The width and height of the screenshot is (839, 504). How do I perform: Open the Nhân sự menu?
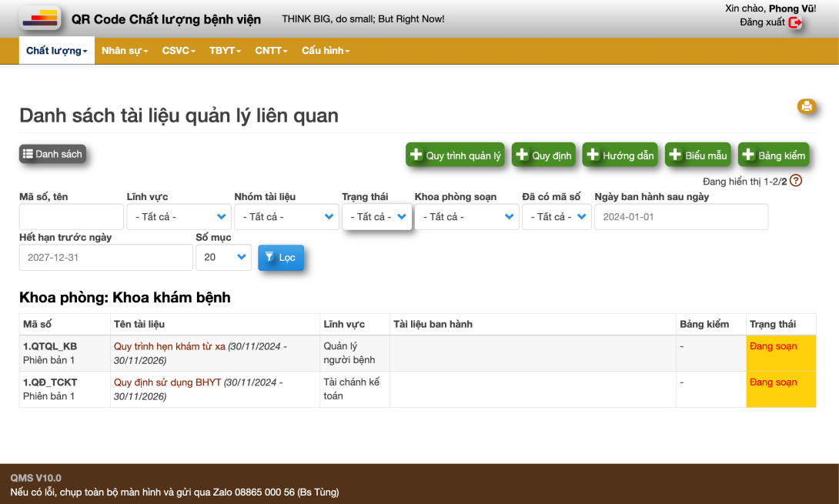click(125, 51)
